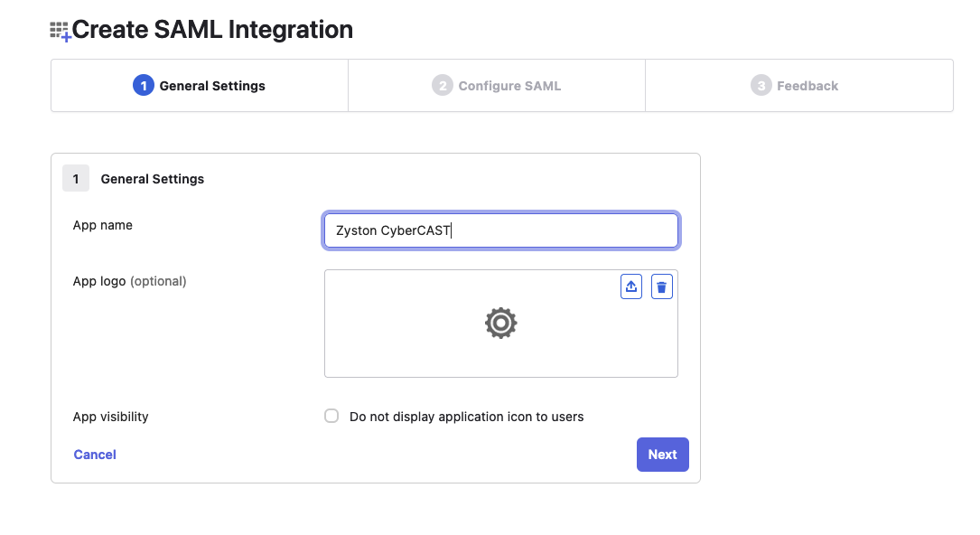Switch to the Configure SAML step
This screenshot has height=535, width=980.
click(x=496, y=85)
